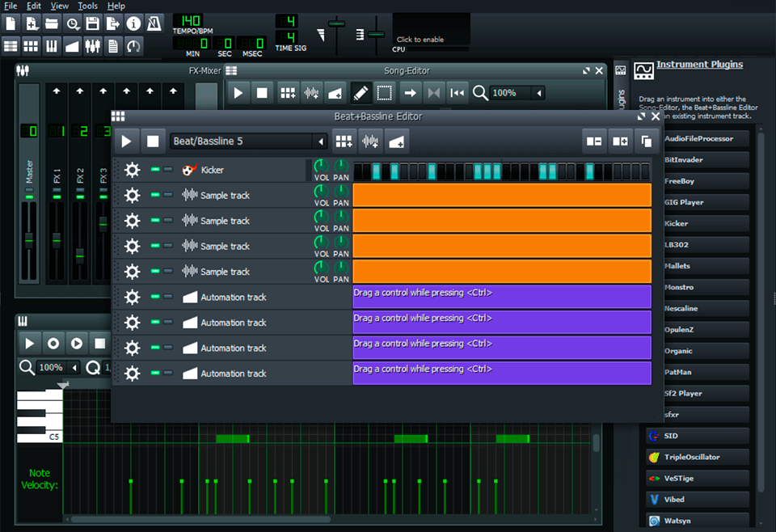This screenshot has height=532, width=776.
Task: Solo the first Sample track
Action: pos(167,195)
